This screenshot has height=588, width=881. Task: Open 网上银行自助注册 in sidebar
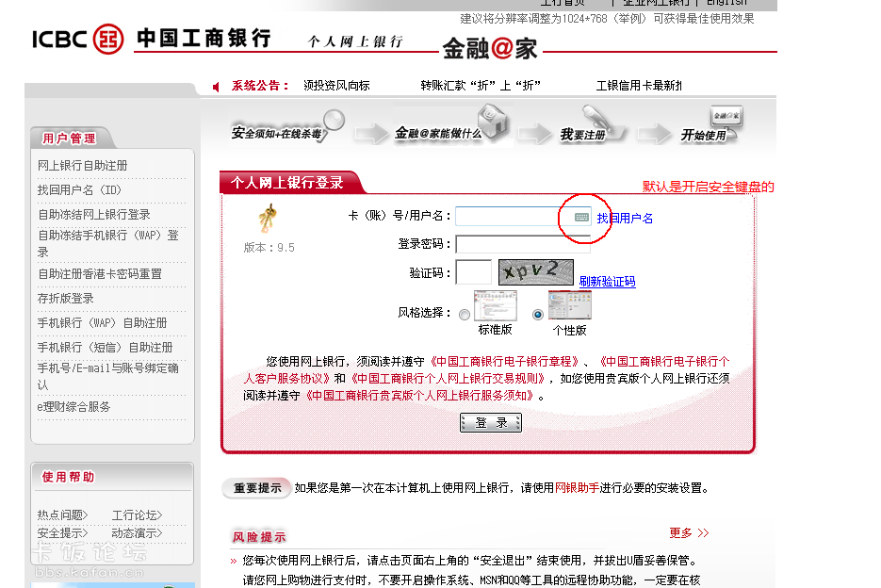point(83,165)
